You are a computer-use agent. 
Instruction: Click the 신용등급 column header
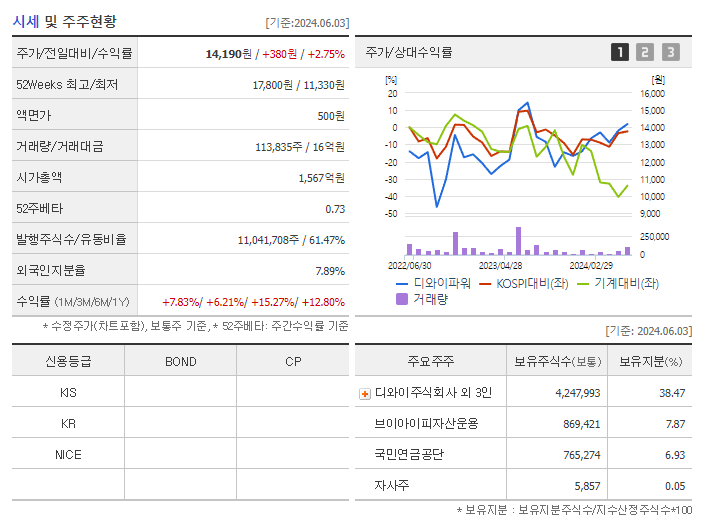click(68, 361)
